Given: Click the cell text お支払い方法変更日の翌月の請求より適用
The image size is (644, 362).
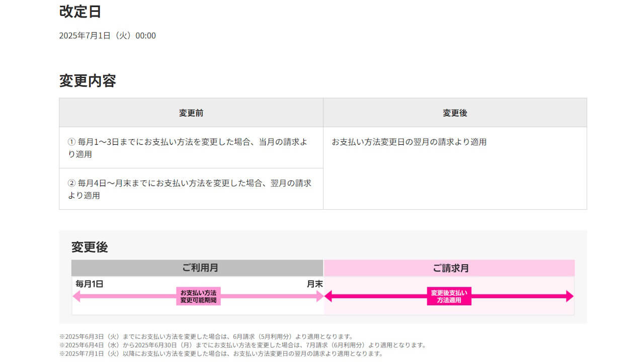Looking at the screenshot, I should [x=409, y=142].
